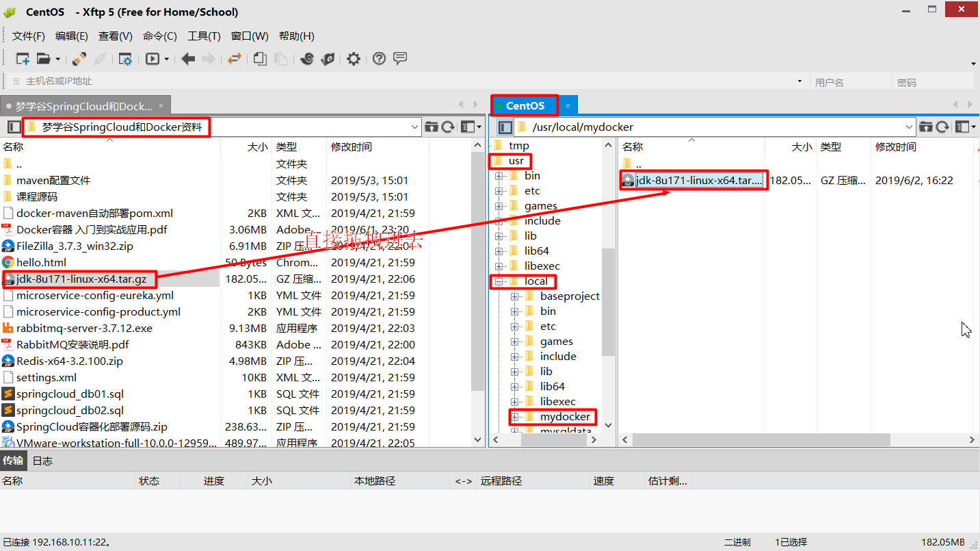Open the local path combo box dropdown
This screenshot has height=551, width=980.
tap(414, 127)
